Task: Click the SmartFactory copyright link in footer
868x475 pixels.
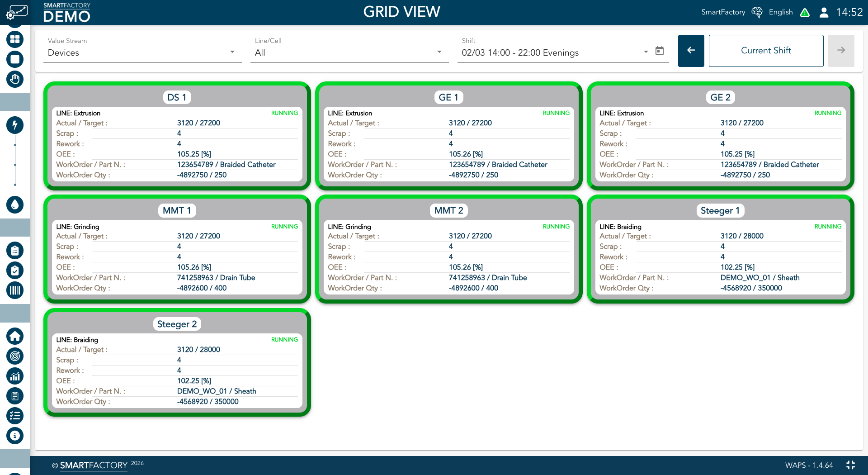Action: click(x=93, y=465)
